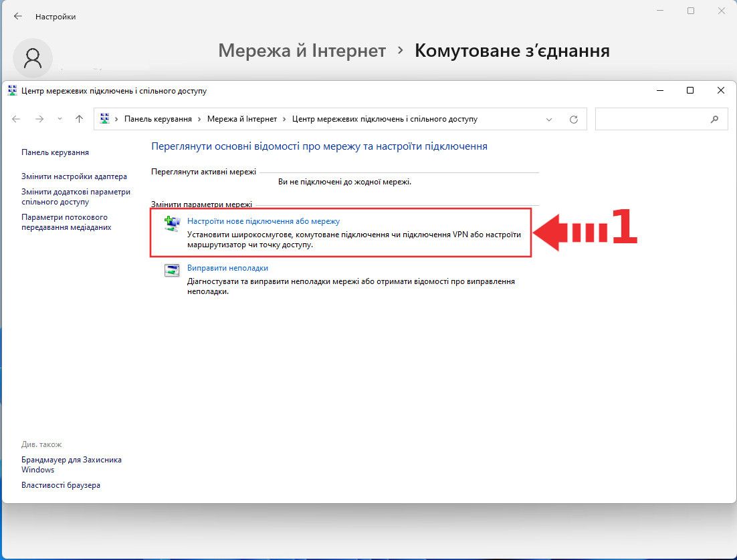The height and width of the screenshot is (560, 737).
Task: Go to Мережа й Інтернет in Settings breadcrumb
Action: coord(302,50)
